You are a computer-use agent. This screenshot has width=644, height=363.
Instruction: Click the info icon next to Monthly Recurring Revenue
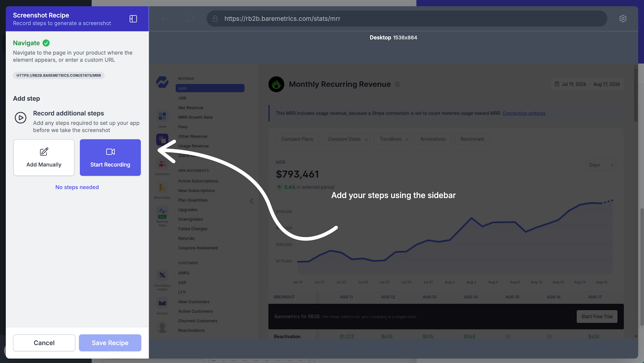click(398, 84)
